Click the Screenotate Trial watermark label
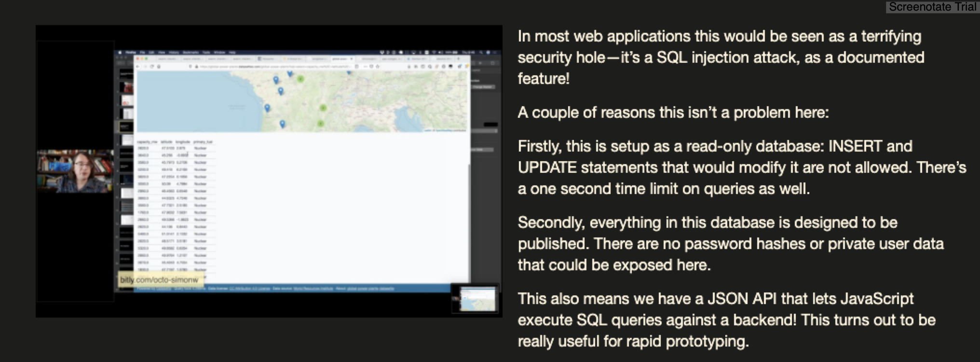Screen dimensions: 980x362 point(932,7)
